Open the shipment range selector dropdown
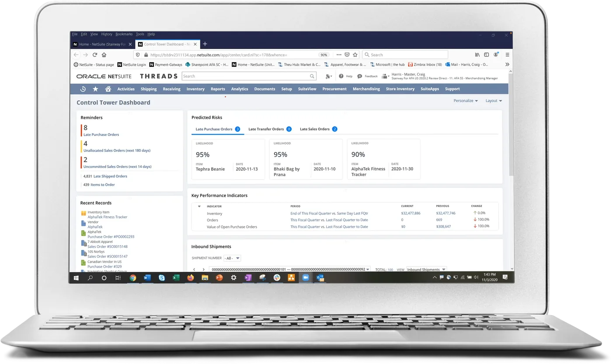612x364 pixels. tap(290, 270)
